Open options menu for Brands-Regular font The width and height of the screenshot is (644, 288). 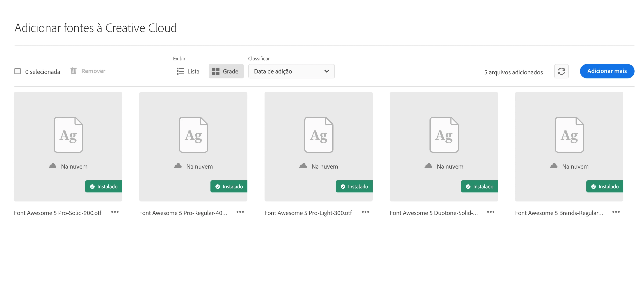[616, 212]
